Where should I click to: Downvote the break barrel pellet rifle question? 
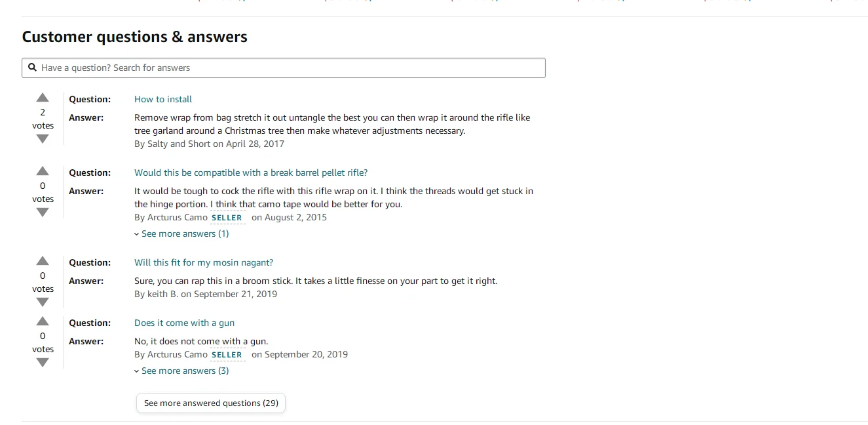click(x=43, y=212)
